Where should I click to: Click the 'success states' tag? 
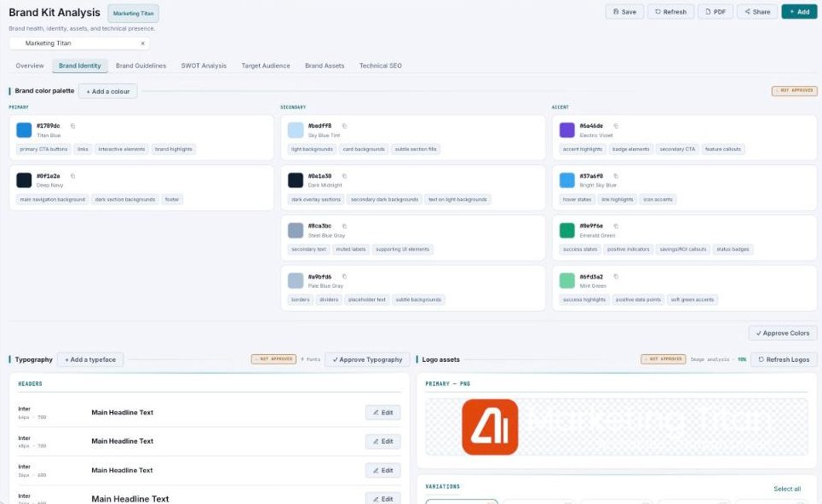pos(580,249)
